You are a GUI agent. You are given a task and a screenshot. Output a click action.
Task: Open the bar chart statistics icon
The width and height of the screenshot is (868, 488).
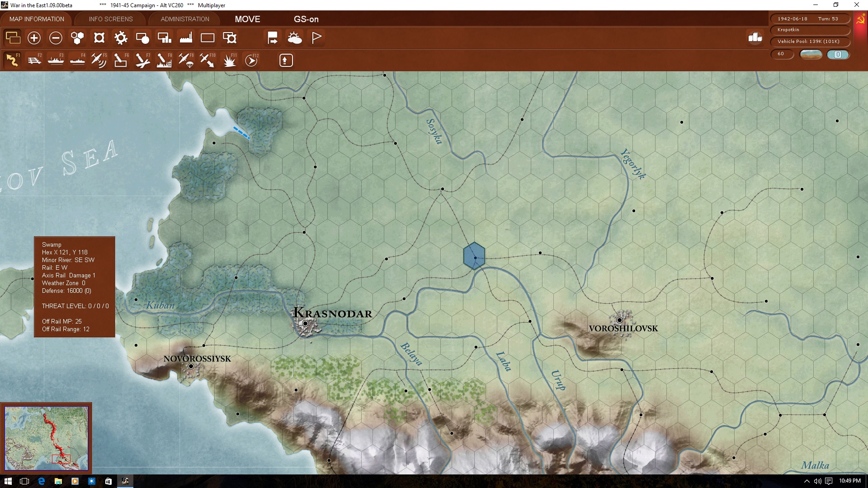coord(755,38)
